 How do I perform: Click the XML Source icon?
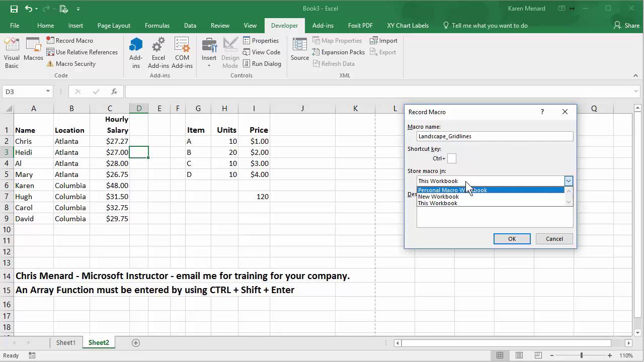pos(300,49)
